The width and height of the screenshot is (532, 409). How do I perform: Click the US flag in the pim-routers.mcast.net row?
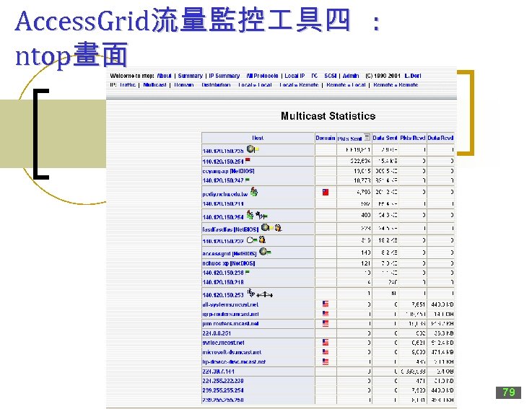326,323
